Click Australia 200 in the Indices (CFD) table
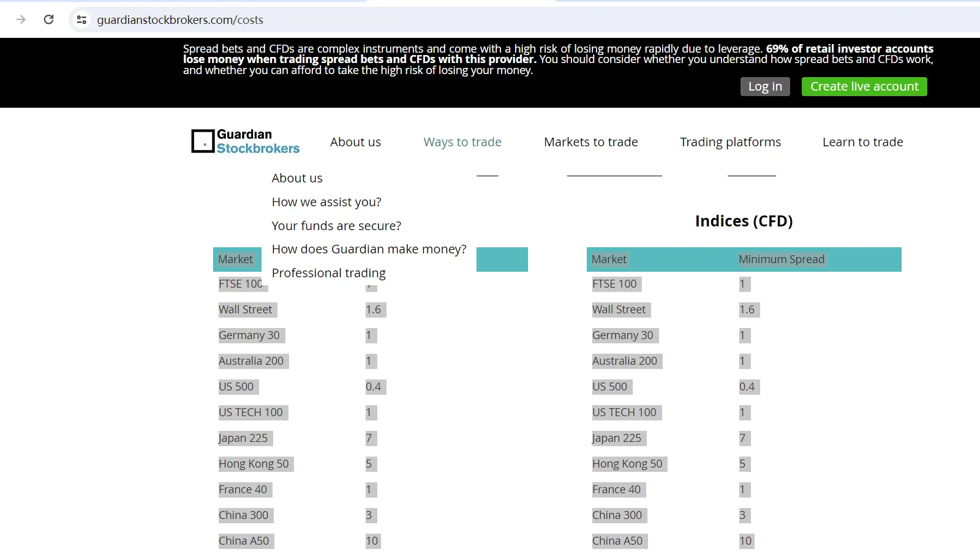 624,361
